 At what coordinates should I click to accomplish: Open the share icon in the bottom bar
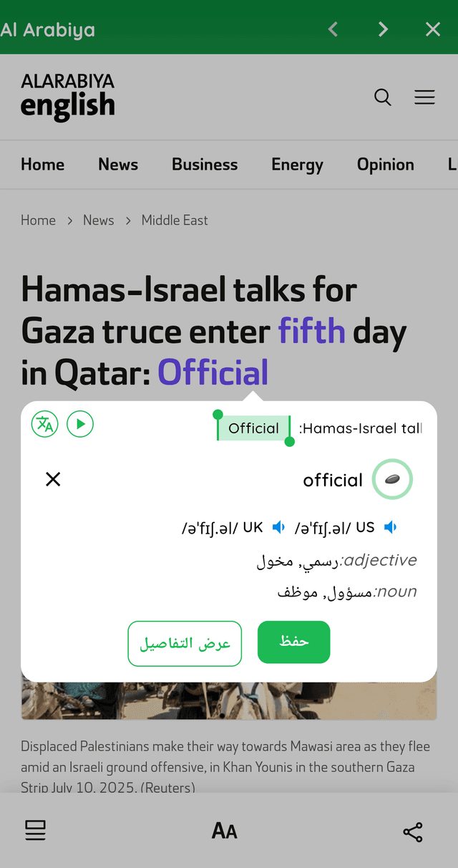(x=413, y=831)
